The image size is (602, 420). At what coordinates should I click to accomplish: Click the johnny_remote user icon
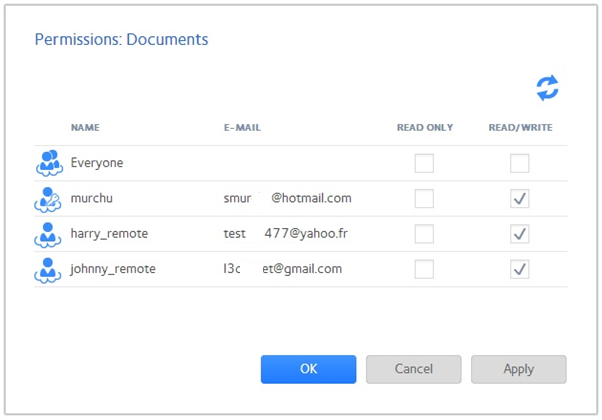(x=48, y=269)
